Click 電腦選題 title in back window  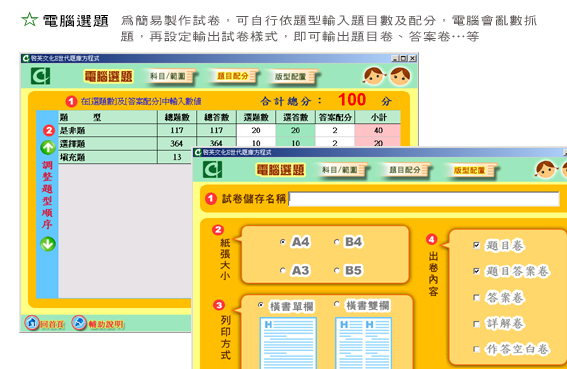pyautogui.click(x=109, y=76)
